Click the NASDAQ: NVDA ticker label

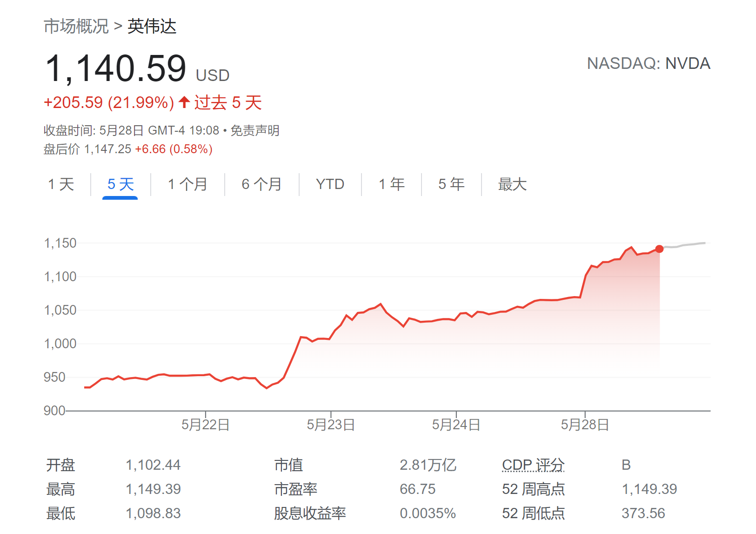click(649, 63)
